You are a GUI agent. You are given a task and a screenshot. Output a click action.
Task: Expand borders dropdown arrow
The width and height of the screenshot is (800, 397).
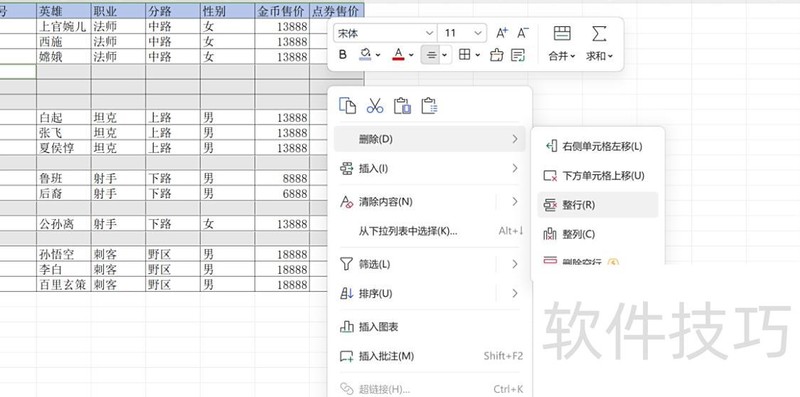tap(478, 55)
